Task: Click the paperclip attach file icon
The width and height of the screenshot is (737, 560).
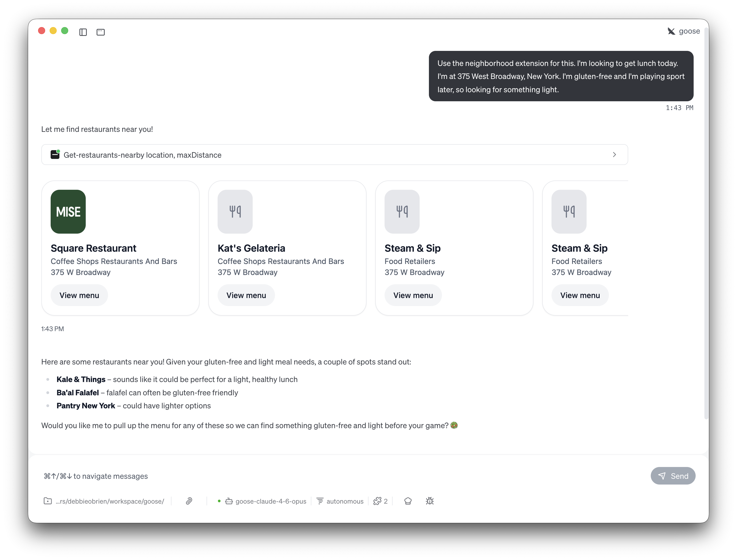Action: 189,501
